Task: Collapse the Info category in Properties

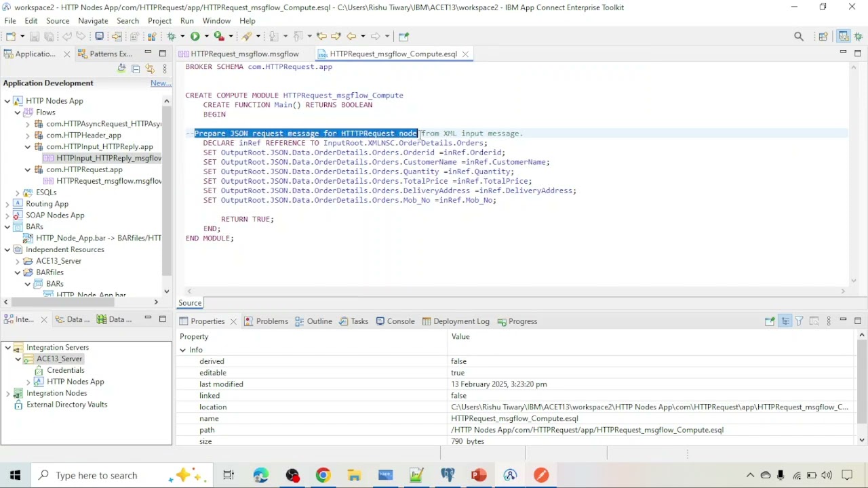Action: pyautogui.click(x=182, y=350)
